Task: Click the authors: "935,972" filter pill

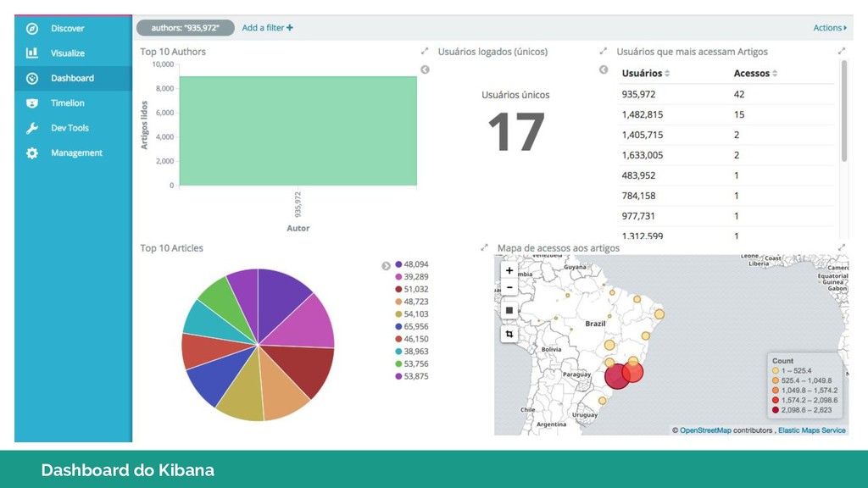Action: [x=186, y=28]
